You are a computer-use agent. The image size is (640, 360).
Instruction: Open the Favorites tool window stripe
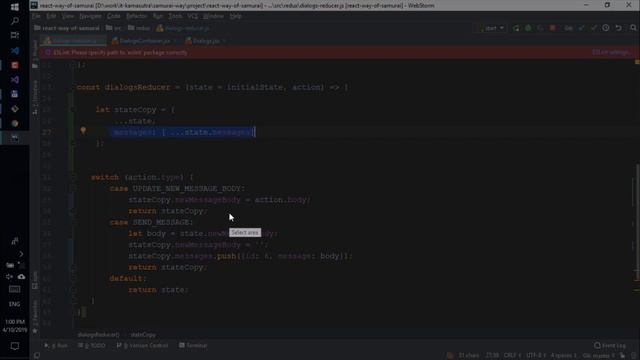(x=35, y=316)
